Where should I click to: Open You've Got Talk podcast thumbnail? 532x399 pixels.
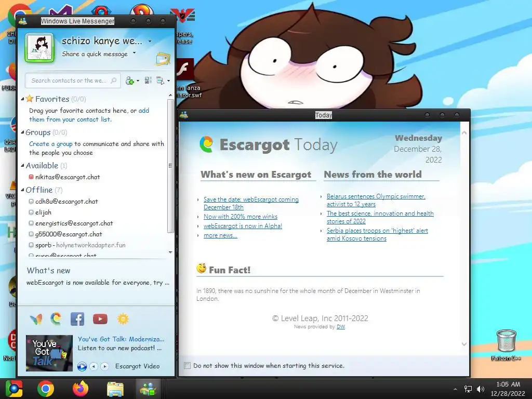click(x=49, y=353)
